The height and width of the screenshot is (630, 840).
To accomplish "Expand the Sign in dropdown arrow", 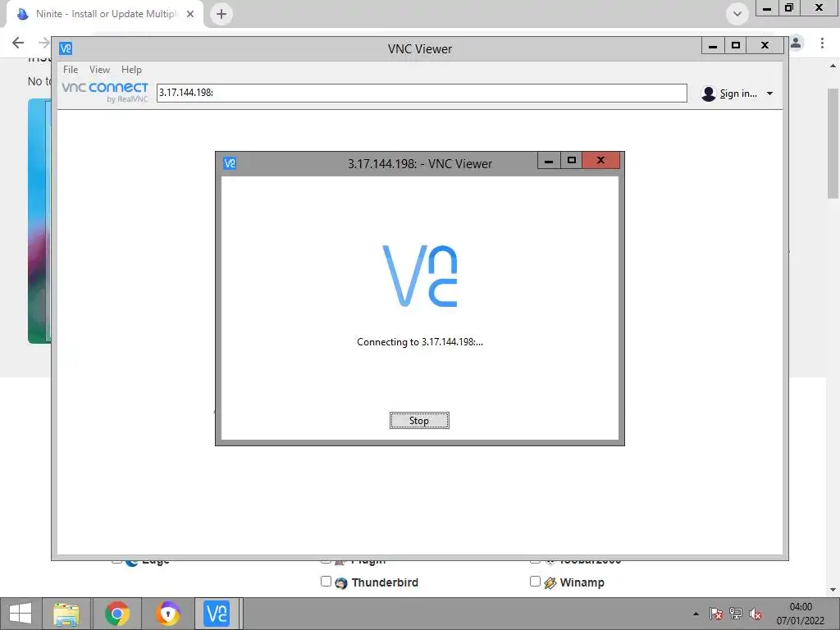I will point(769,94).
